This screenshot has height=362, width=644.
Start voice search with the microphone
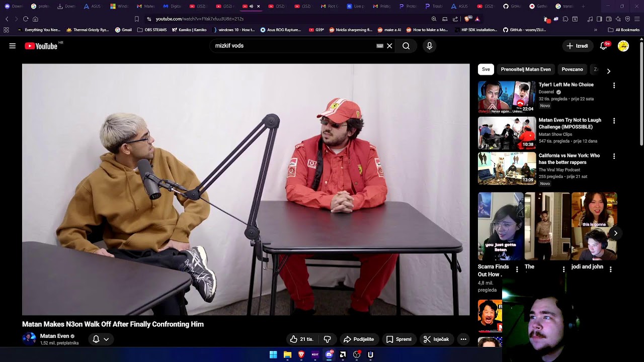point(429,46)
